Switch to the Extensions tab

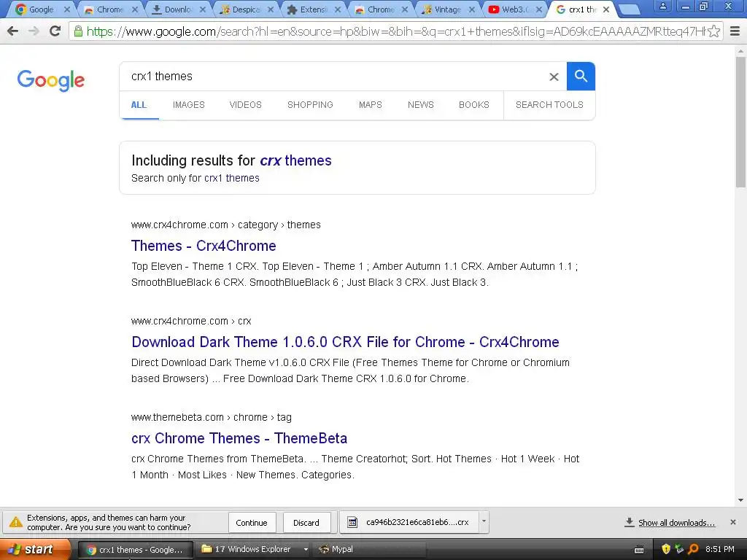coord(313,9)
